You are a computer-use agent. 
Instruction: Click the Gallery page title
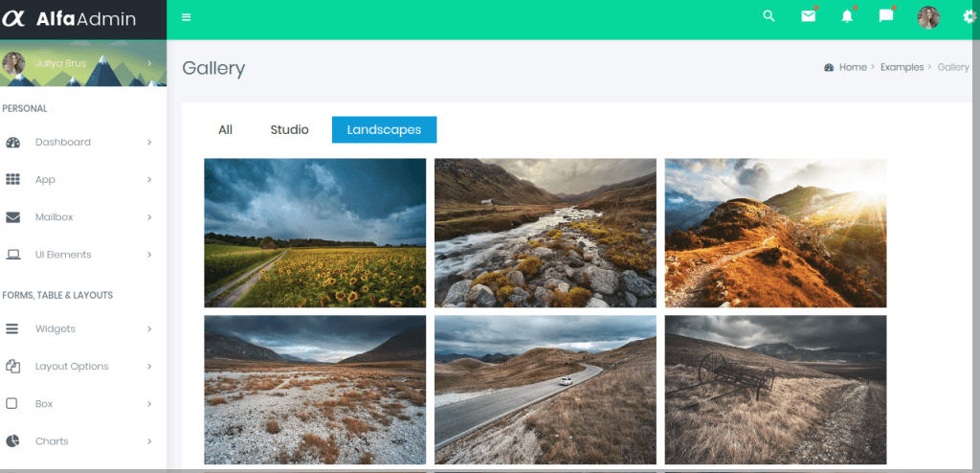coord(213,68)
